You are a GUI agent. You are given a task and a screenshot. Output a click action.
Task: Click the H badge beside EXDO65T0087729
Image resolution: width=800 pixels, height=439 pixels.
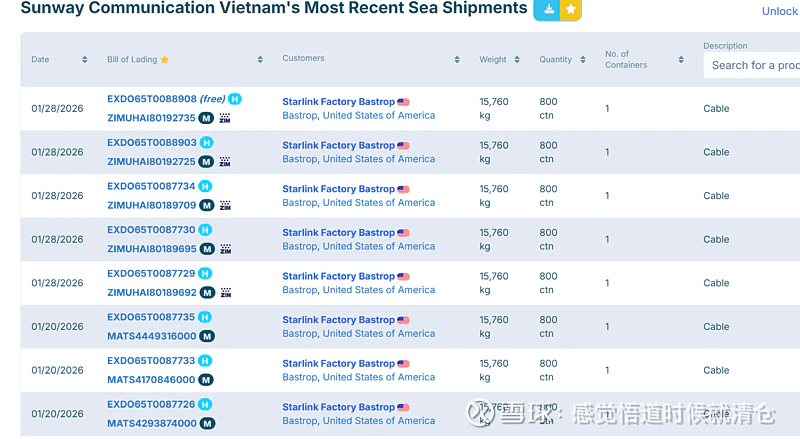pos(206,273)
